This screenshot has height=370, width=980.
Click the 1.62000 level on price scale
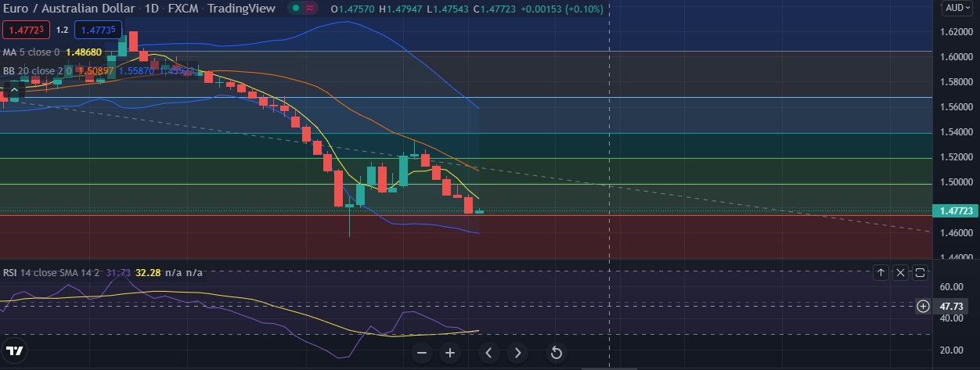click(956, 32)
